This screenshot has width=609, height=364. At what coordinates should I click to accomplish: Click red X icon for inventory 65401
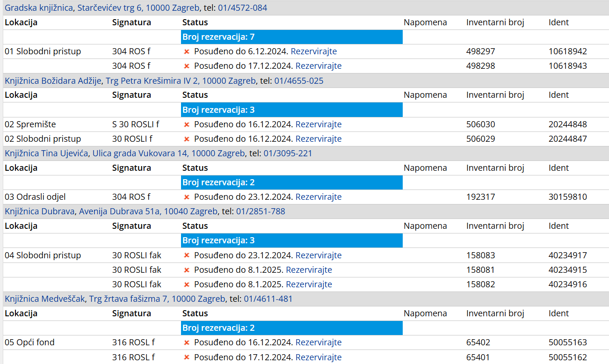click(186, 357)
